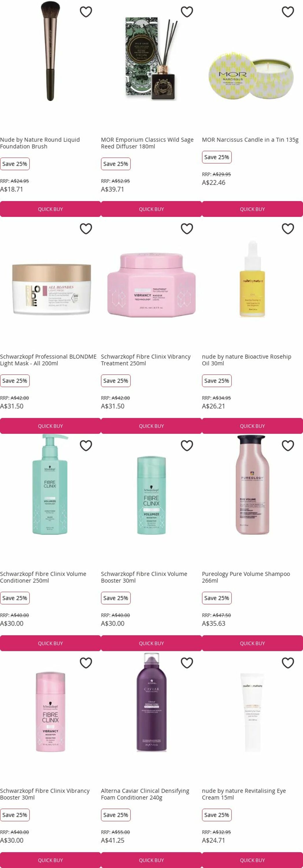
Task: Favorite the MOR Wild Sage Reed Diffuser
Action: click(x=187, y=12)
